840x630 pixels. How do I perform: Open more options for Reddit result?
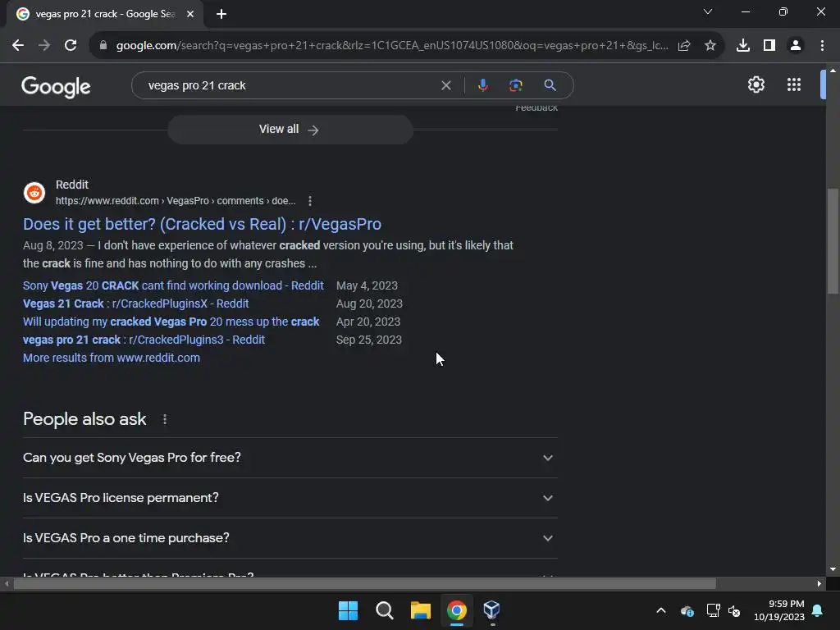pos(309,201)
